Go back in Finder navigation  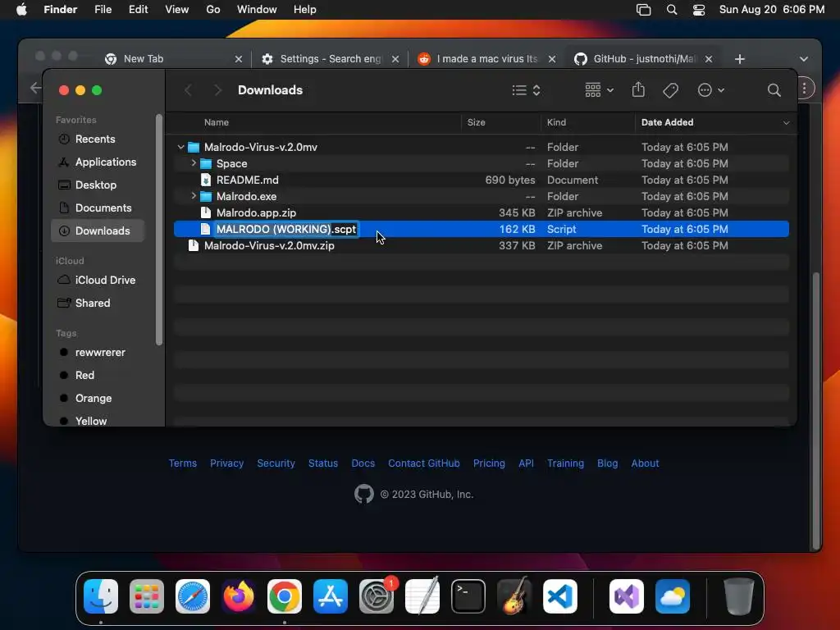(x=188, y=90)
